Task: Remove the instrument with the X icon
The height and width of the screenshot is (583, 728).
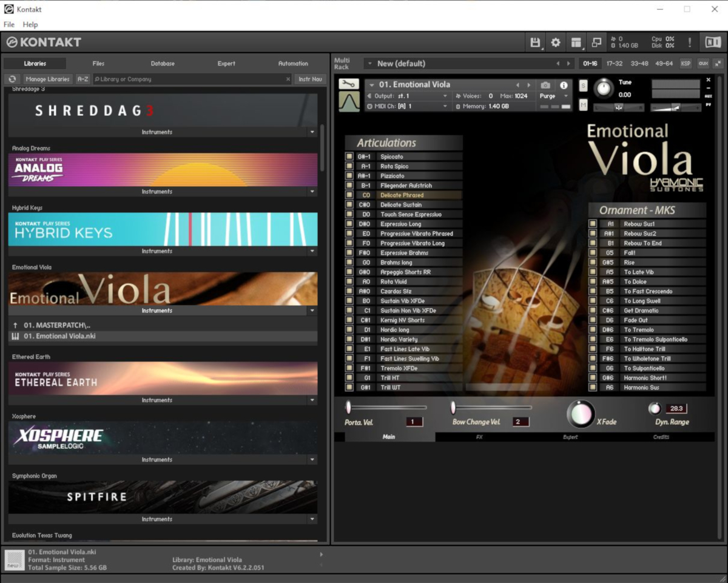Action: coord(708,80)
